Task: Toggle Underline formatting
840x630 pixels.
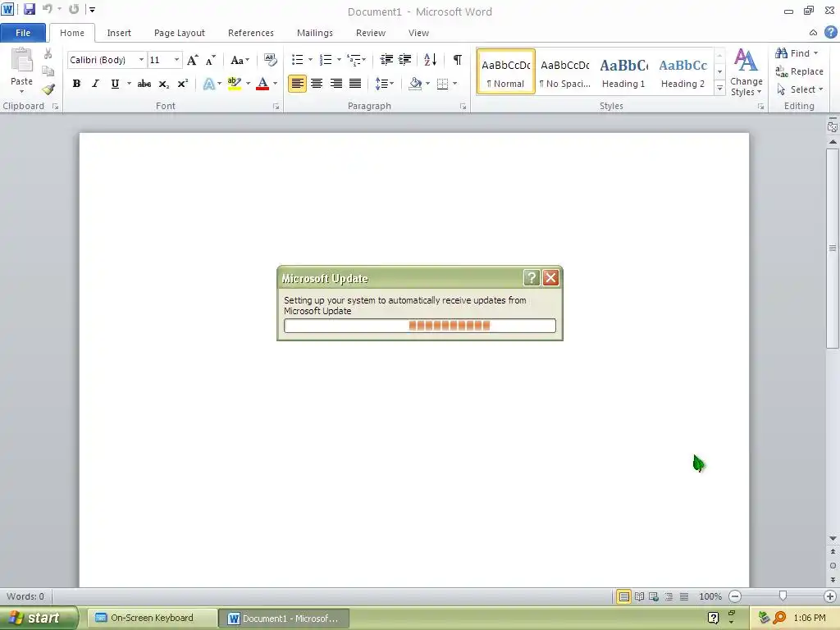Action: pyautogui.click(x=115, y=84)
